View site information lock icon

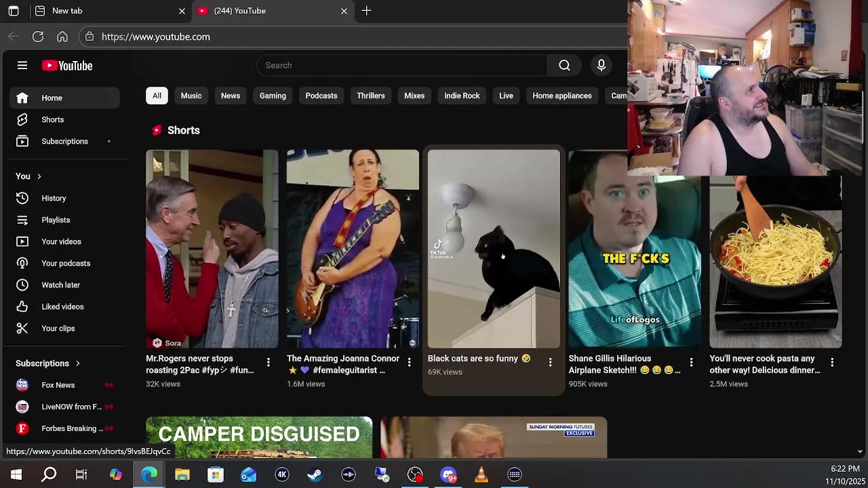(90, 37)
